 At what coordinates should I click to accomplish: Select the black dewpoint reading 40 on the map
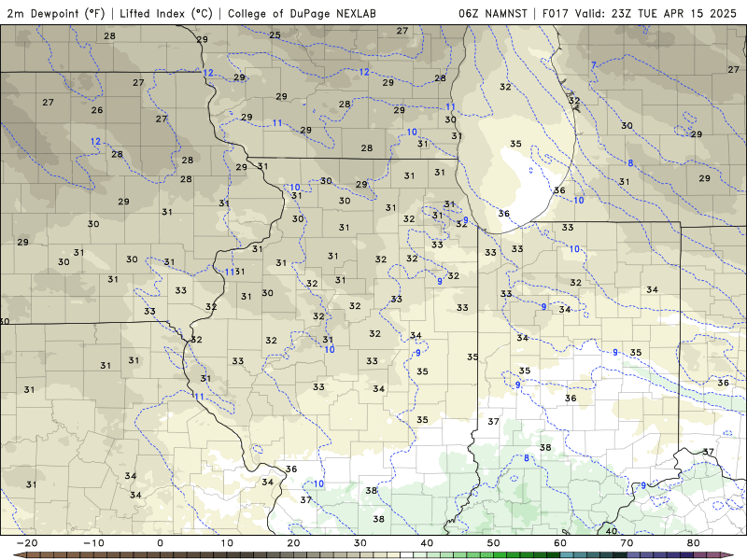(x=612, y=531)
